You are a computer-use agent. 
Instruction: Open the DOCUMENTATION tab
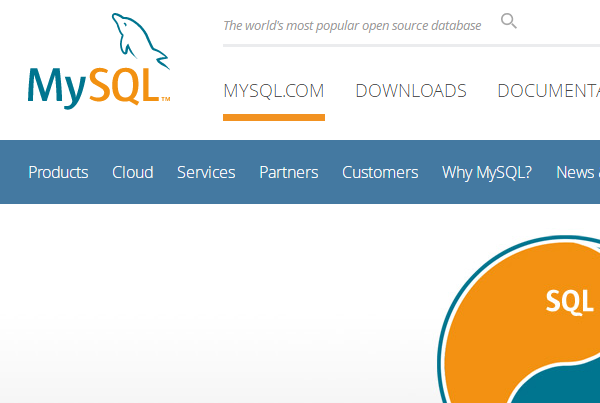tap(548, 91)
